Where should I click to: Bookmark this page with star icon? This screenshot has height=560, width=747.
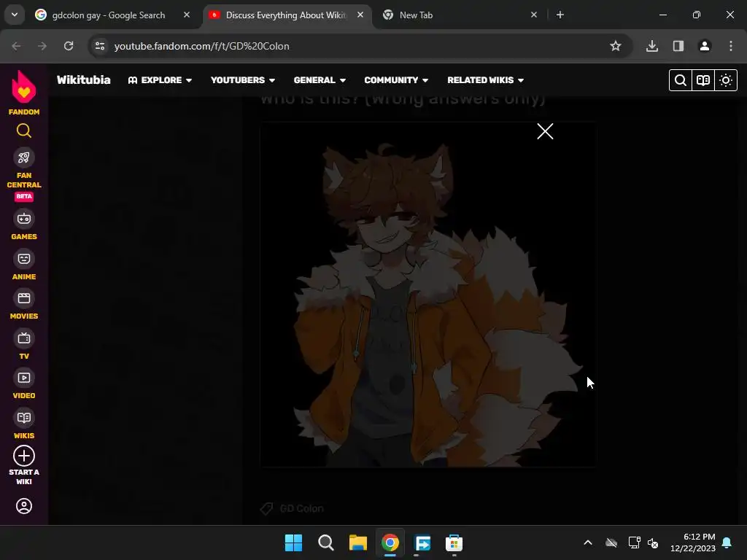(x=616, y=46)
